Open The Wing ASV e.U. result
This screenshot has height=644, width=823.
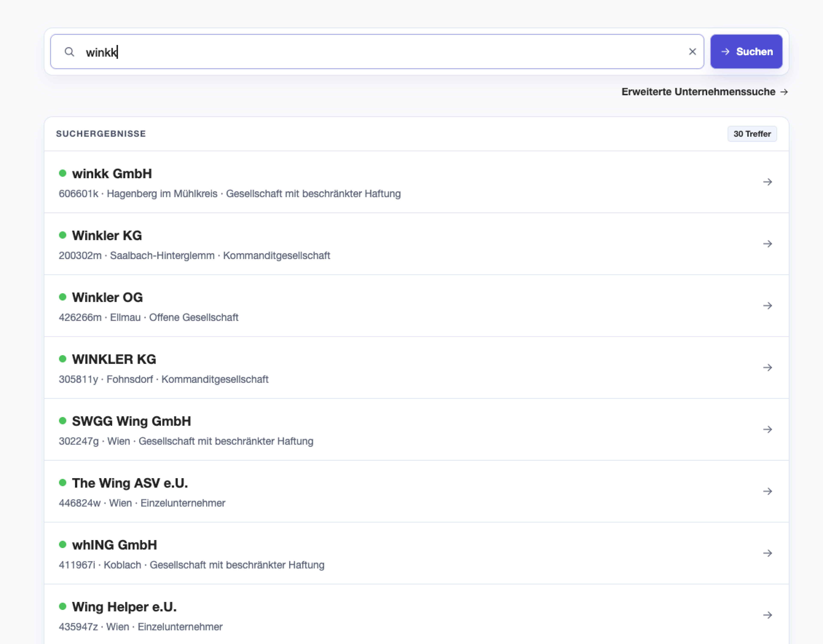click(x=416, y=491)
